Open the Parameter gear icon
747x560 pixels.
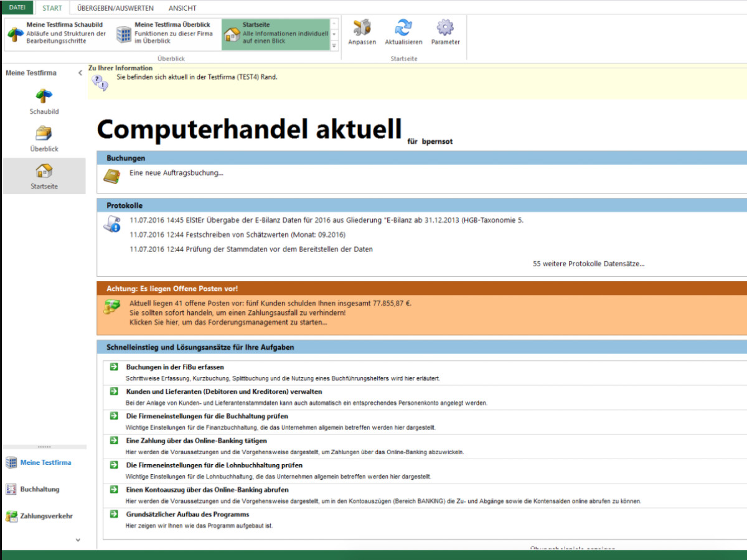[445, 29]
